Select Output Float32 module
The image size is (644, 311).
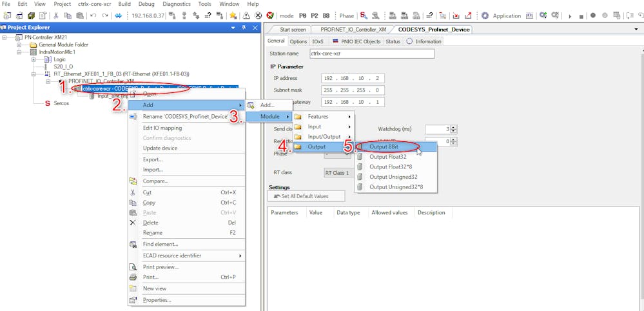396,157
